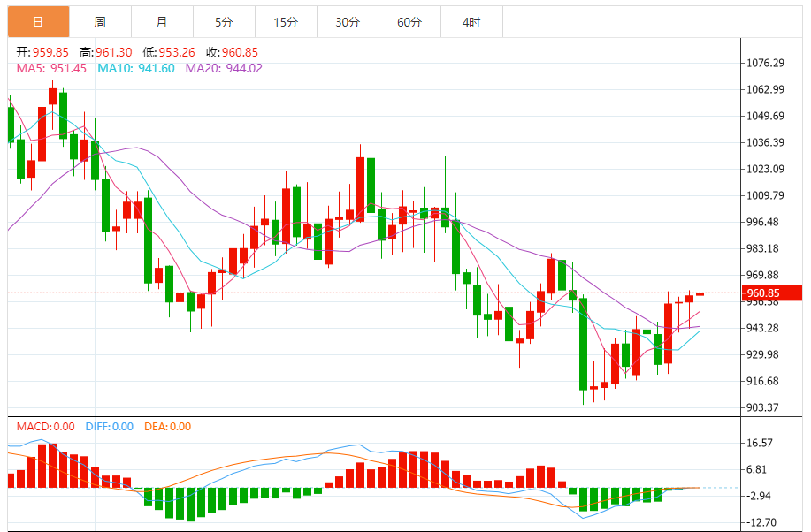811x532 pixels.
Task: Switch to the 周 weekly tab
Action: (x=100, y=22)
